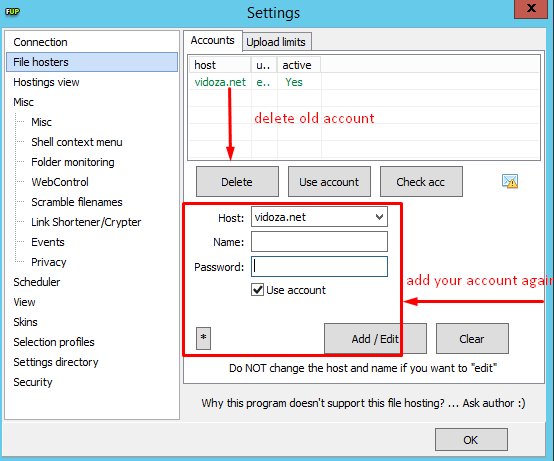Open the Host dropdown list

click(319, 217)
